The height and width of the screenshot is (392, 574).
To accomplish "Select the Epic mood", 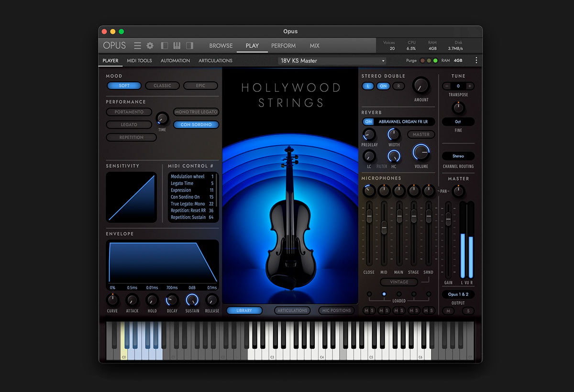I will (x=200, y=86).
